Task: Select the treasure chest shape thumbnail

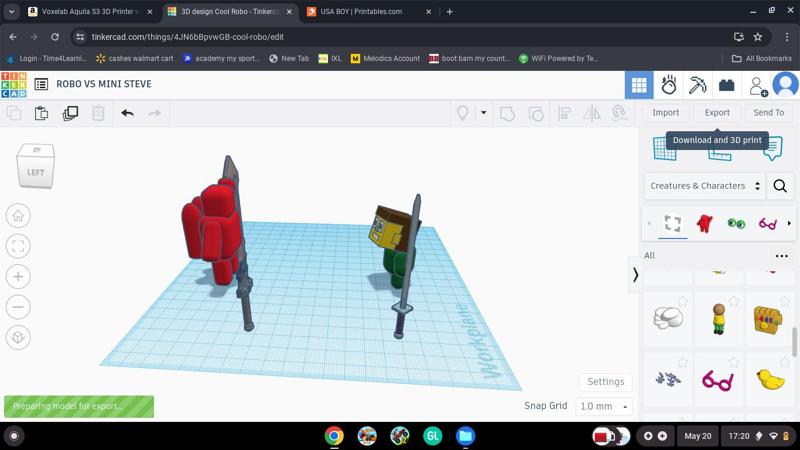Action: point(768,318)
